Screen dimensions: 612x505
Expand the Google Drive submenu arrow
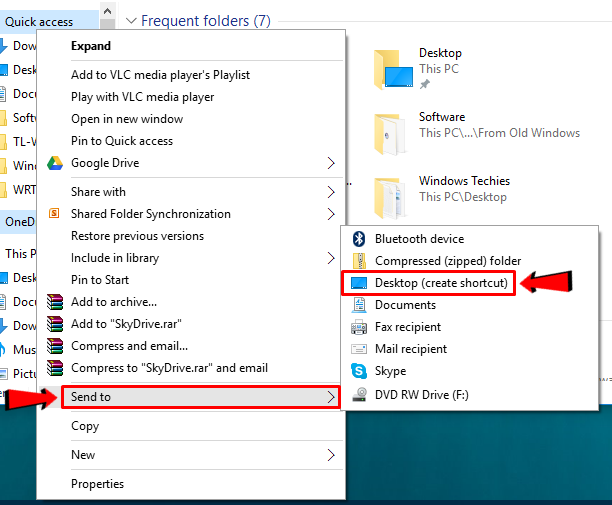[x=331, y=163]
